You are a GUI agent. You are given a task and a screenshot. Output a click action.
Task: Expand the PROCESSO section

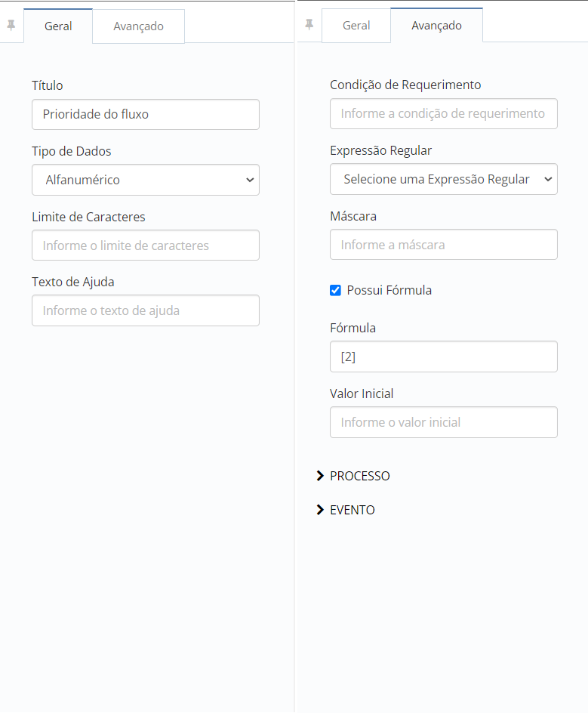point(360,476)
